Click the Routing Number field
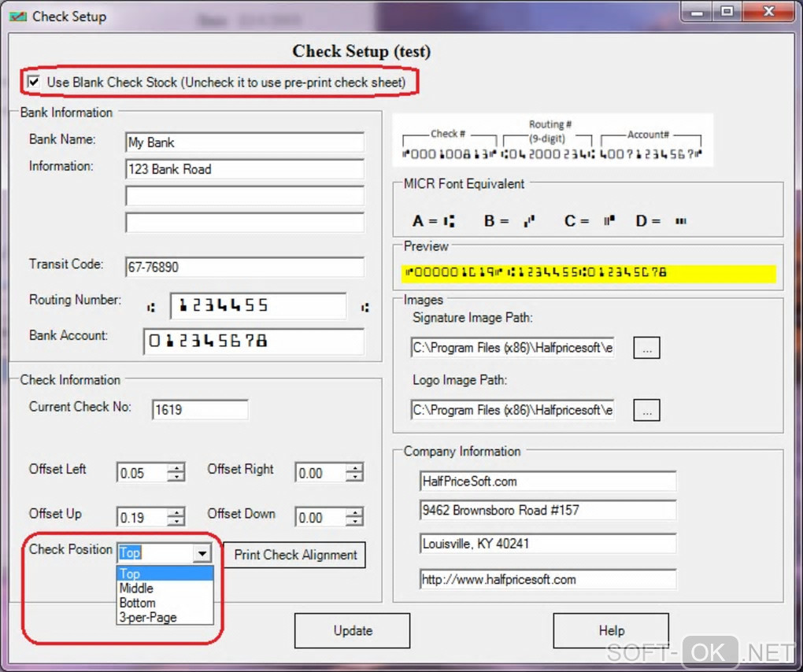 coord(258,306)
